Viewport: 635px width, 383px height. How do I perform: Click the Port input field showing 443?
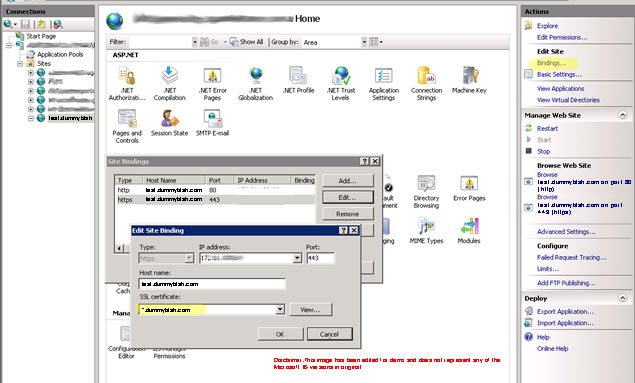click(320, 258)
